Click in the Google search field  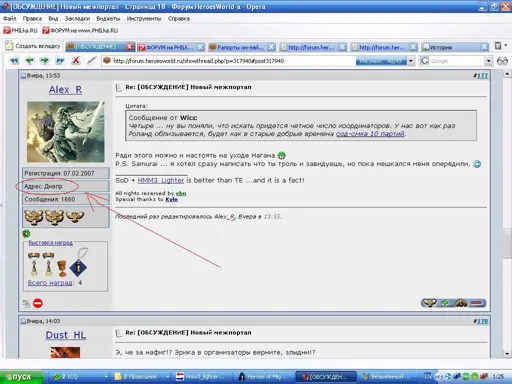click(x=457, y=61)
